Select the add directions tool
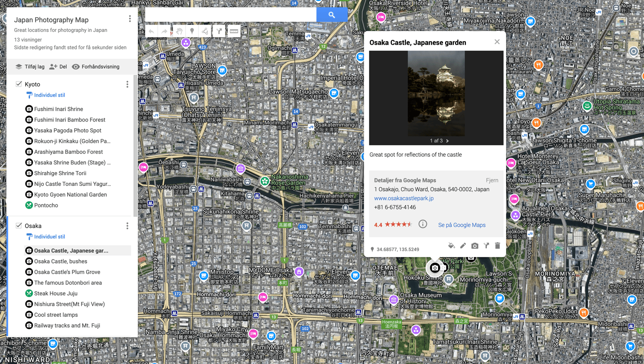This screenshot has height=364, width=644. (219, 31)
